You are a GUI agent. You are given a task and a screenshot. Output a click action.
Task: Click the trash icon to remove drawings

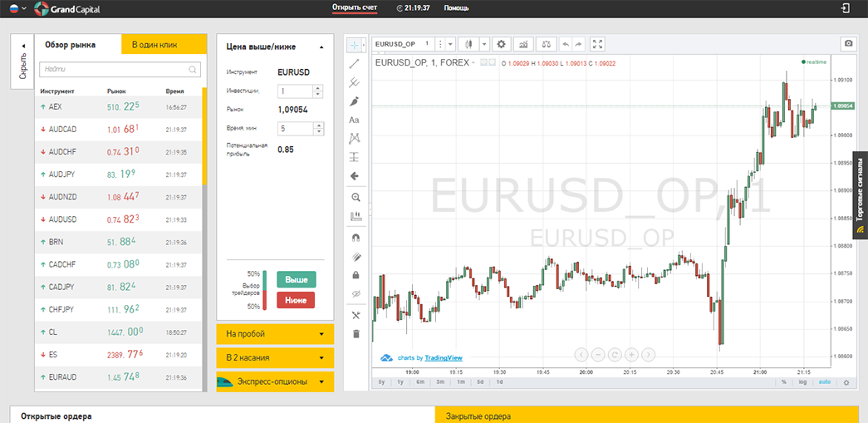tap(356, 334)
